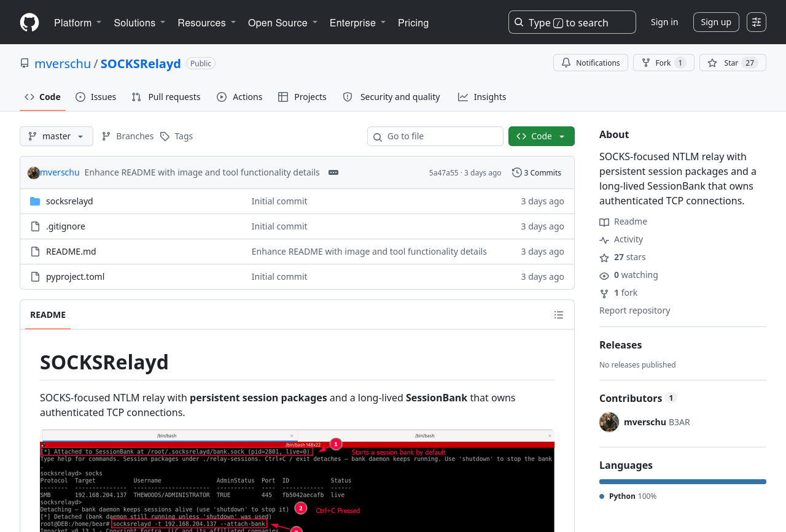Click mverschu avatar in commit bar
786x532 pixels.
coord(34,172)
